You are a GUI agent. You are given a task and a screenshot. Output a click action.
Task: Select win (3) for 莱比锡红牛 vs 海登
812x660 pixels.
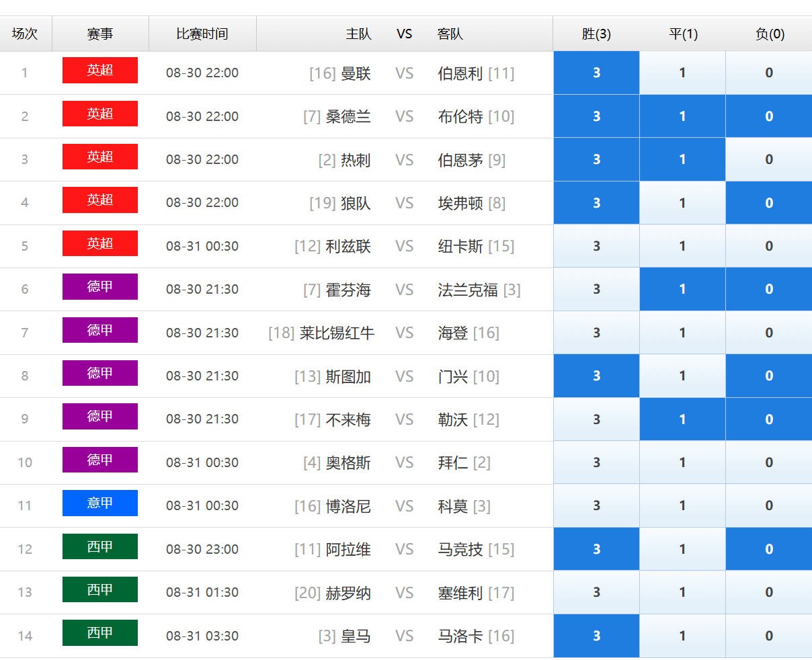coord(596,333)
